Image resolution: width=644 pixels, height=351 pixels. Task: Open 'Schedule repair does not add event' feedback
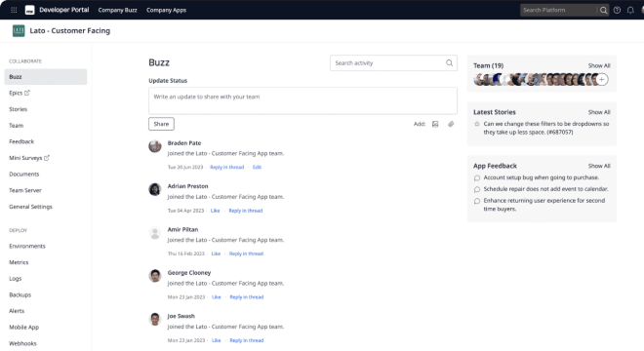pos(545,189)
